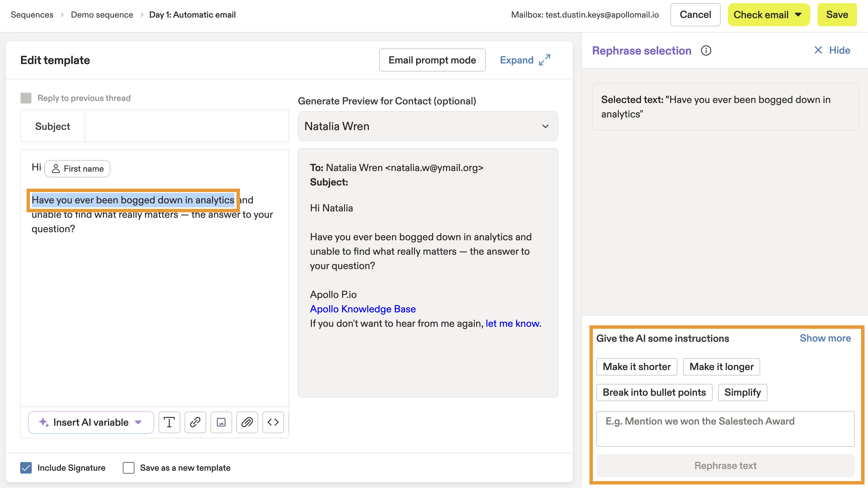Click the expand arrows icon
Screen dimensions: 868x488
544,60
